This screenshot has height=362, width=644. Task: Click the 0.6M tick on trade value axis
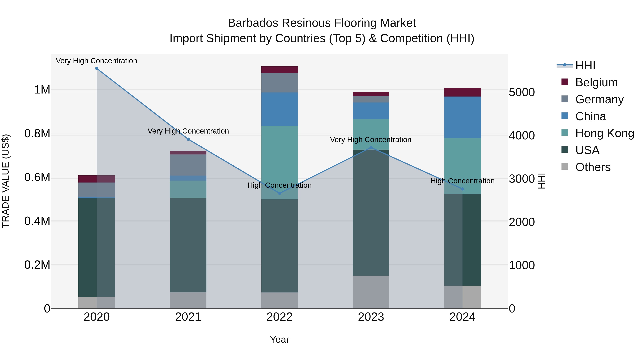pos(37,177)
